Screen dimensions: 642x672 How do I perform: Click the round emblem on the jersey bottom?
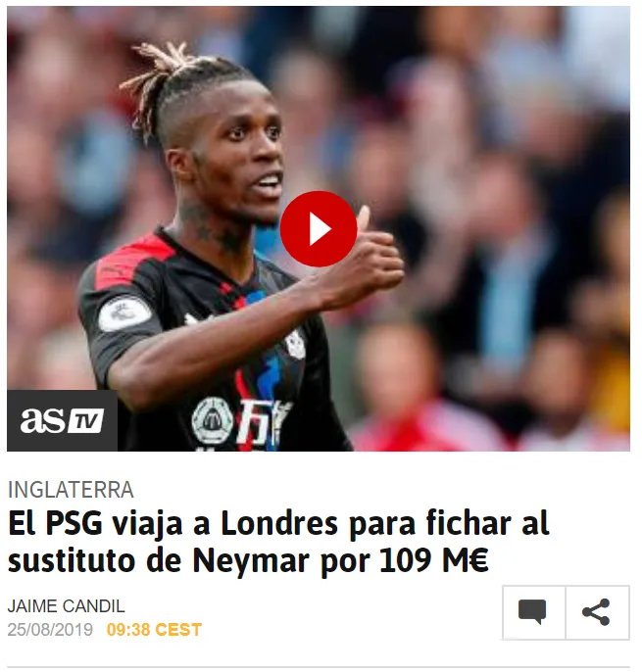213,420
